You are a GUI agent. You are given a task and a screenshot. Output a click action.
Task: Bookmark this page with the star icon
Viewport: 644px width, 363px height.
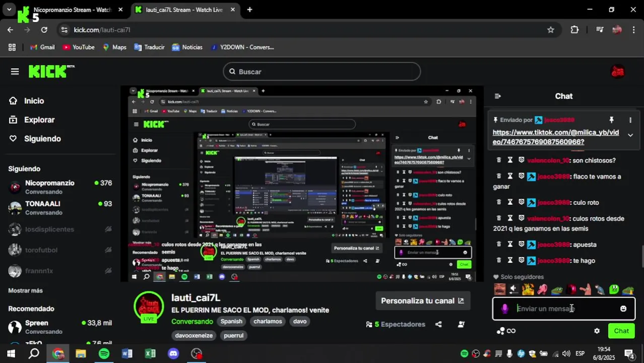pos(551,30)
